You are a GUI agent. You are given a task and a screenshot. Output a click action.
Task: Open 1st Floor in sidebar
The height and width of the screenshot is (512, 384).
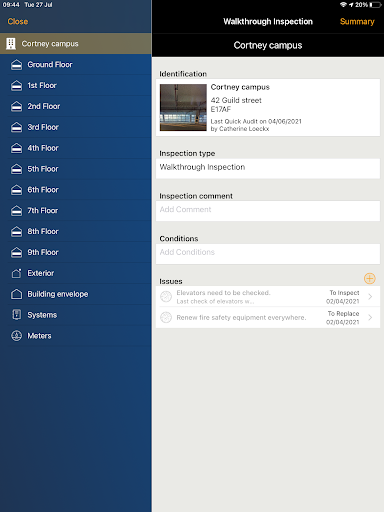tap(42, 86)
